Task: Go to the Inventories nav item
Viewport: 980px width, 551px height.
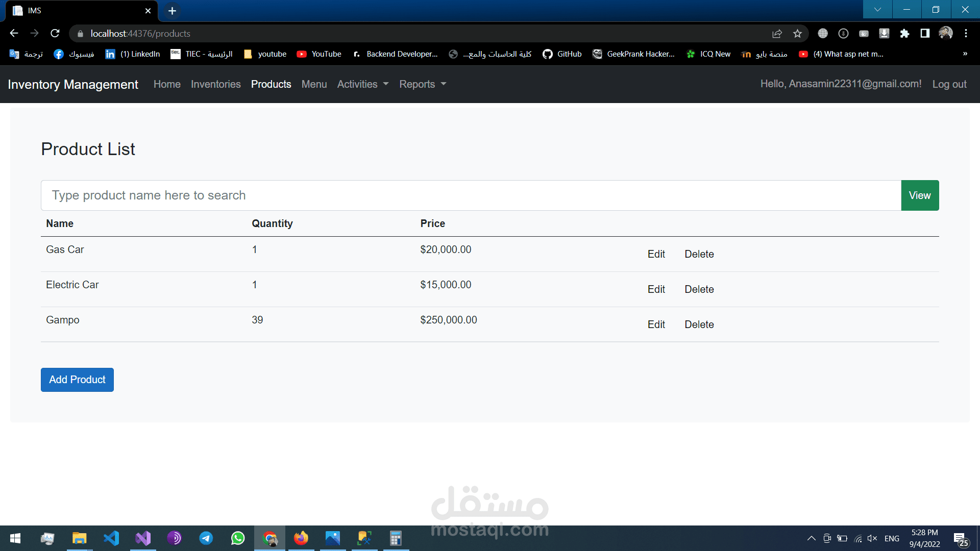Action: pos(215,84)
